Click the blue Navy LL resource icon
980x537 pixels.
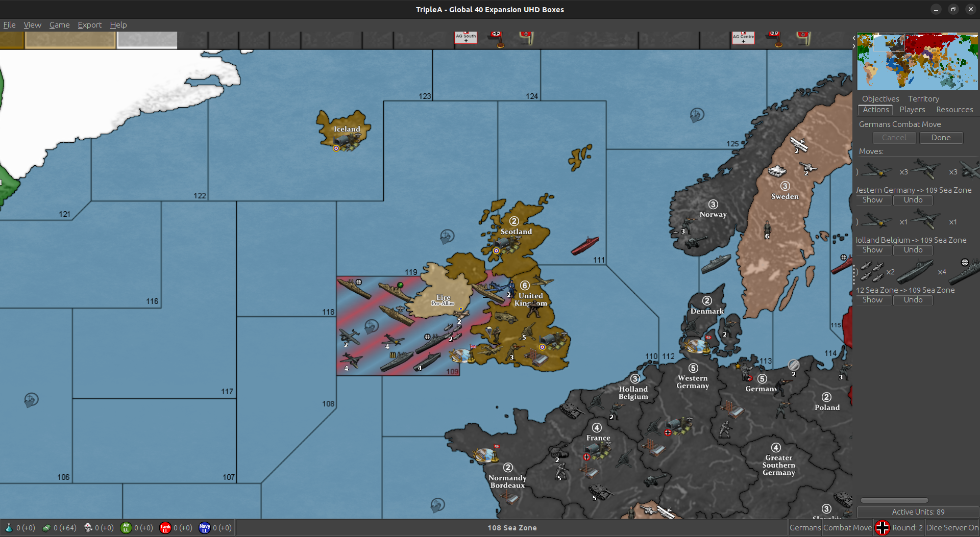pyautogui.click(x=205, y=528)
